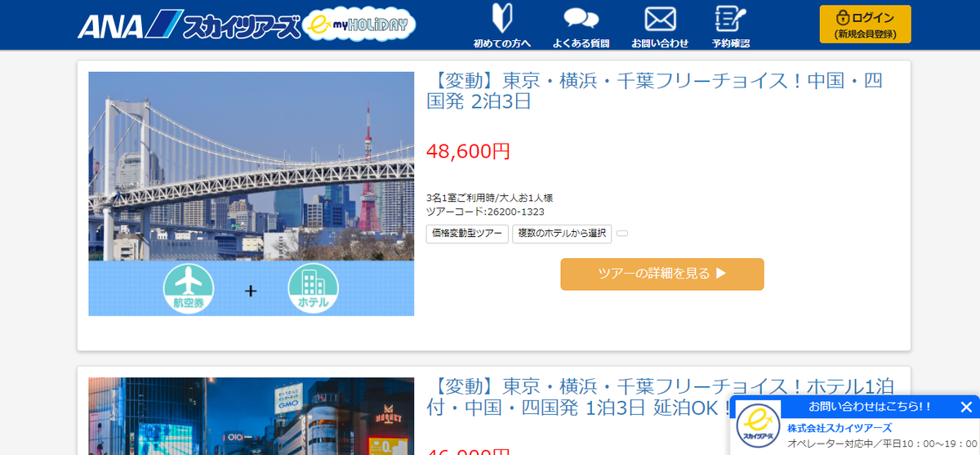This screenshot has height=455, width=980.
Task: Close the お問い合わせはこちら chat popup
Action: pyautogui.click(x=966, y=407)
